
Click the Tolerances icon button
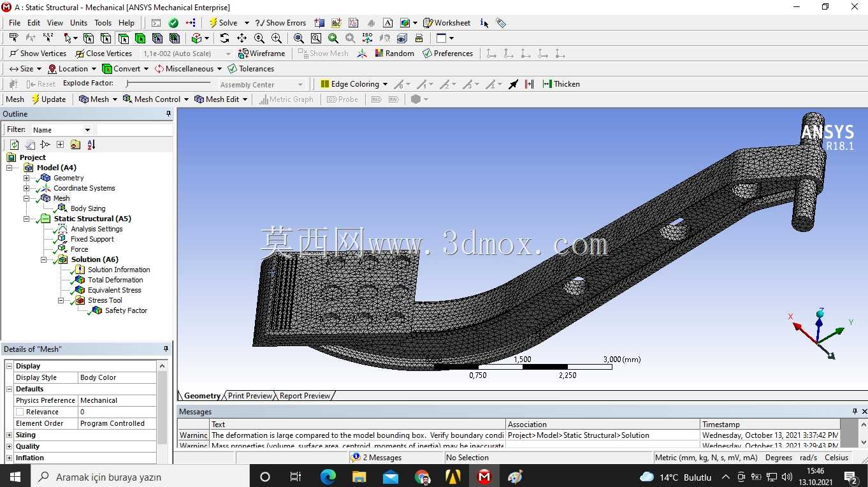(x=250, y=69)
